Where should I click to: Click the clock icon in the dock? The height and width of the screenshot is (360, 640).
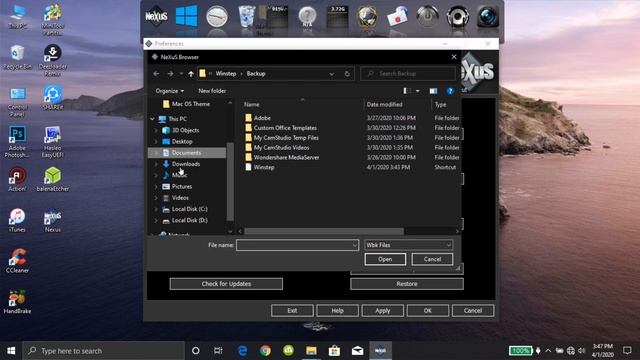pyautogui.click(x=217, y=17)
